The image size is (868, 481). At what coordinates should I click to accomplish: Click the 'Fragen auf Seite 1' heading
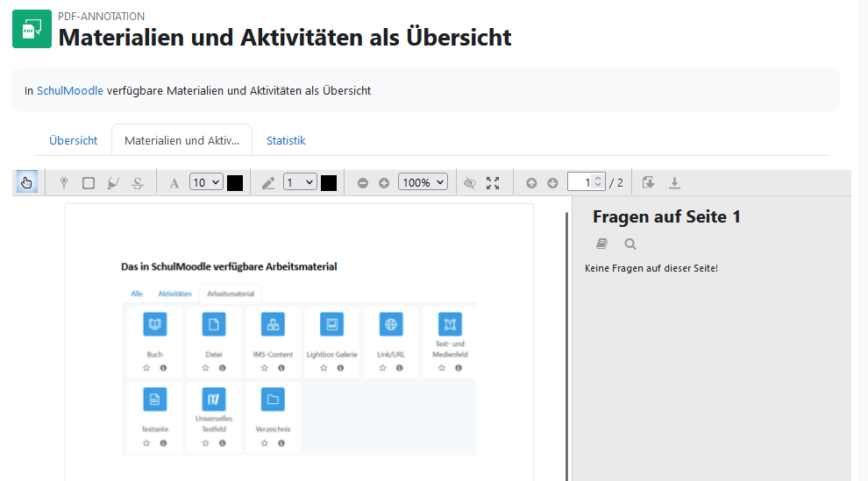pyautogui.click(x=666, y=216)
